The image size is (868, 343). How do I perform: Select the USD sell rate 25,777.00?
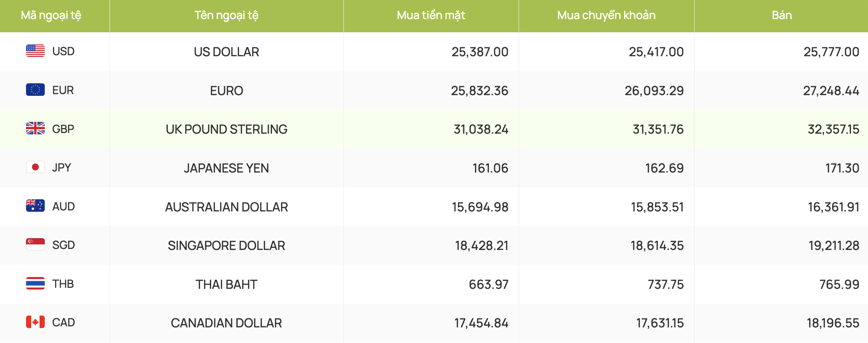(831, 52)
